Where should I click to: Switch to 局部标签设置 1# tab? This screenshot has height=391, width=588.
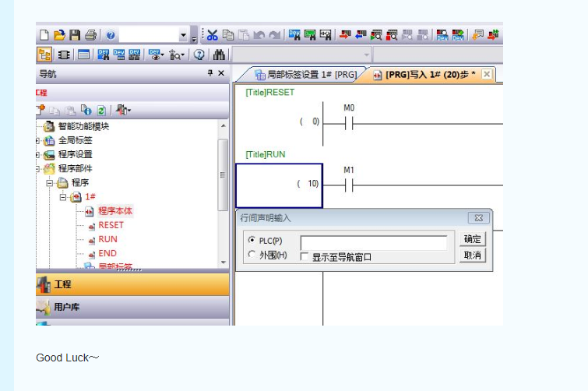pos(305,75)
